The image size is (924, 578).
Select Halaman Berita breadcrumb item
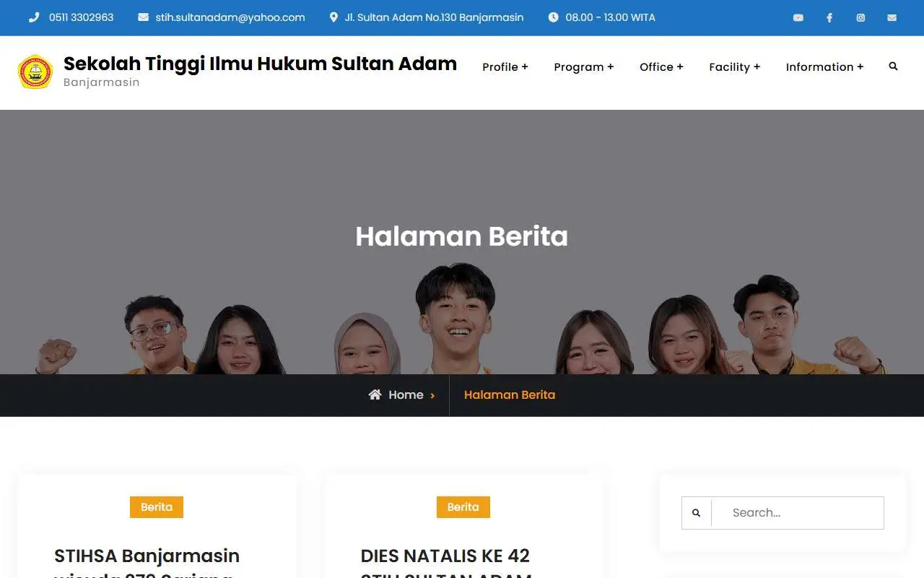[510, 394]
